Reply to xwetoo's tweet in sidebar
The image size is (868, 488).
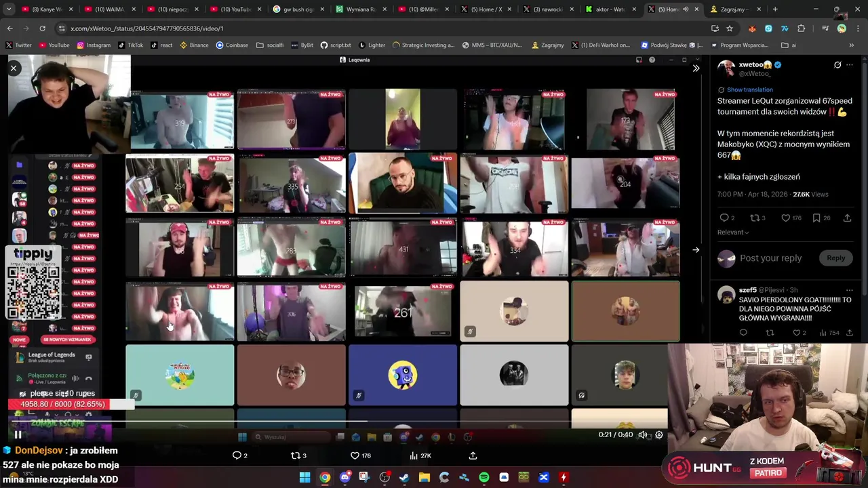pos(724,218)
